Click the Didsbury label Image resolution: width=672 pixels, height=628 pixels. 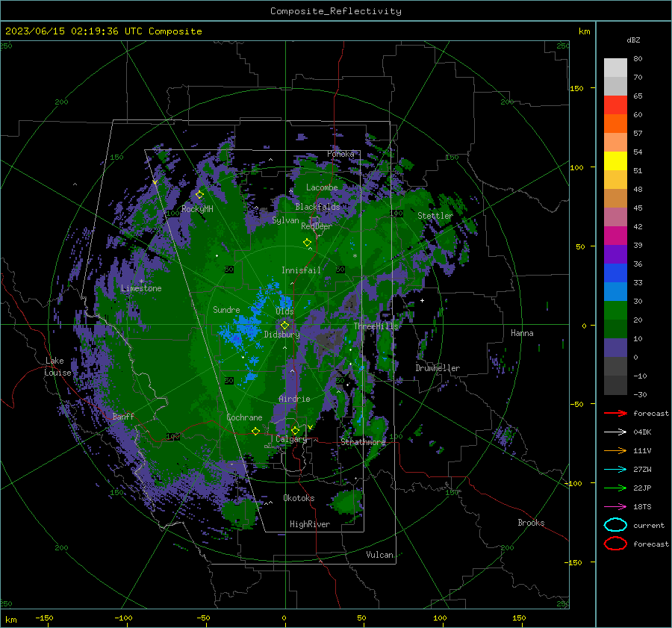point(281,335)
